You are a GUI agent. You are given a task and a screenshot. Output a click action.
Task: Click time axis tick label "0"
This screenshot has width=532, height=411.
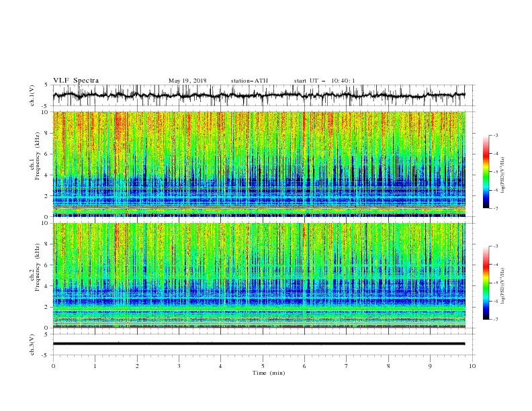point(53,366)
